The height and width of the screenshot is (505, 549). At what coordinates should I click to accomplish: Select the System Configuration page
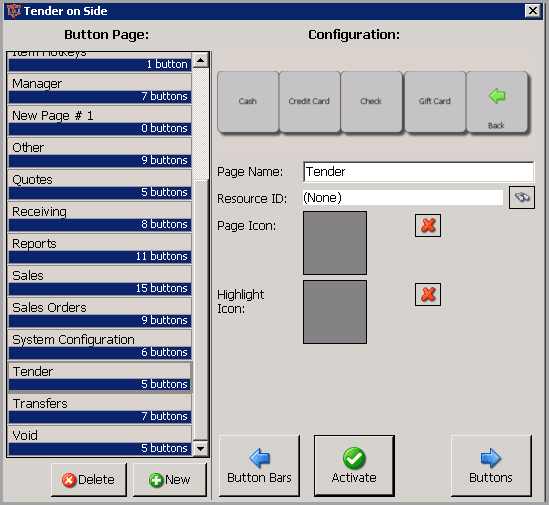[x=100, y=344]
